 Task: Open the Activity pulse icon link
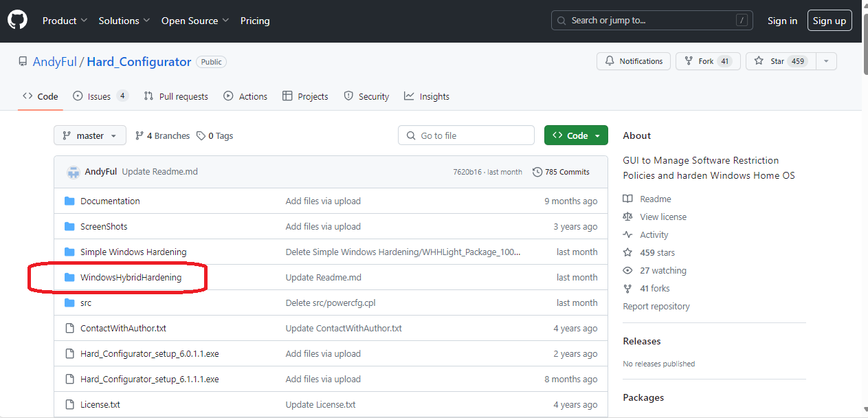627,235
